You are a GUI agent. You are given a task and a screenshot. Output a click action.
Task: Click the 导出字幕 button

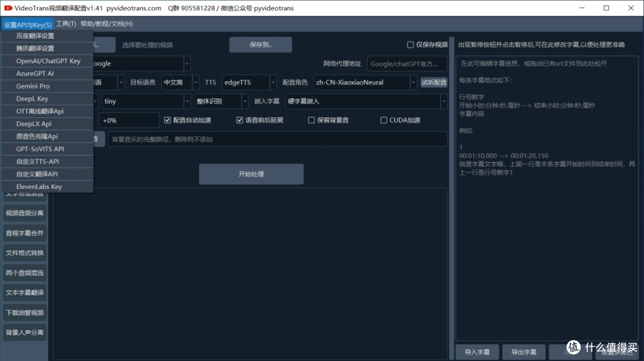coord(524,352)
